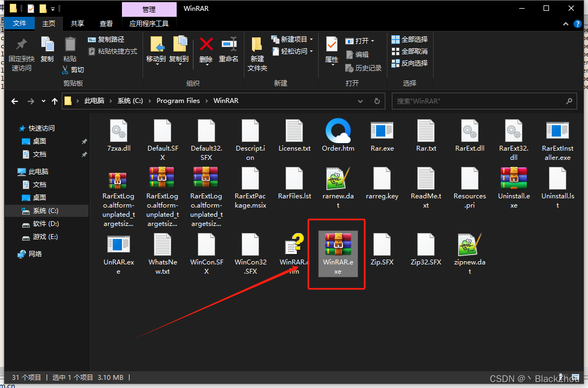Viewport: 588px width, 388px height.
Task: Click the Rename icon
Action: (x=229, y=44)
